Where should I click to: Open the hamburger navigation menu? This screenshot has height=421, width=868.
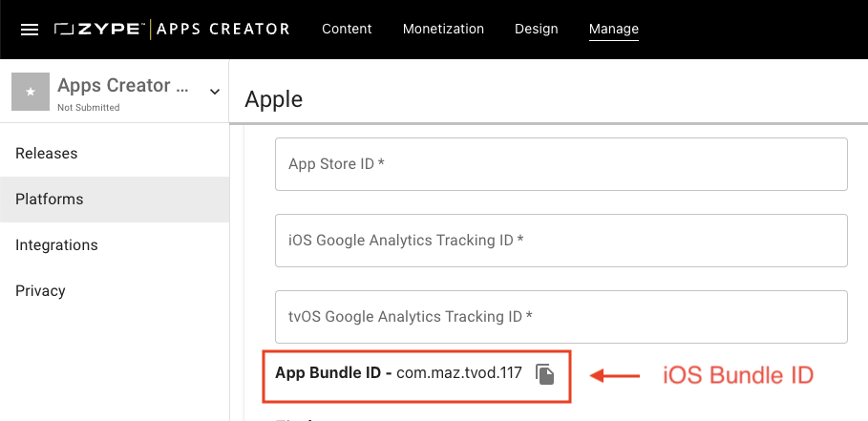coord(30,30)
